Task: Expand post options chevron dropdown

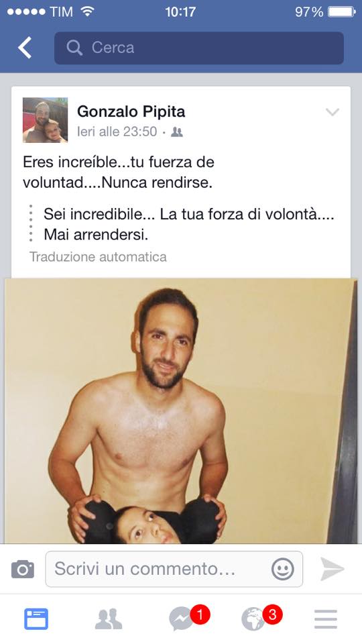Action: 332,112
